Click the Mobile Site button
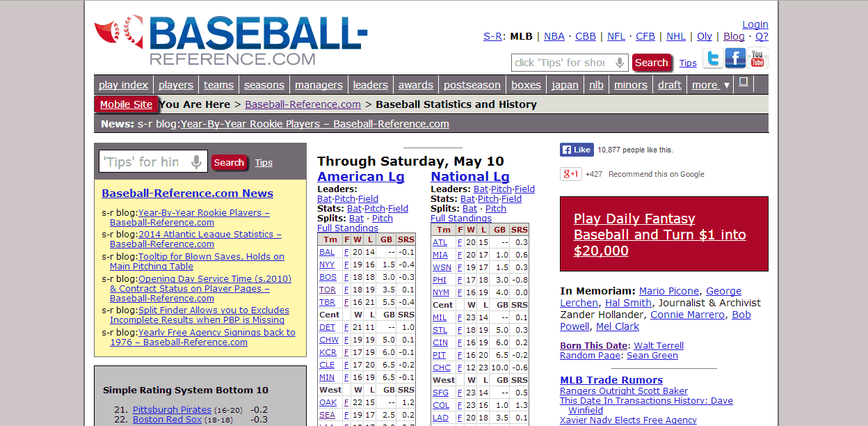This screenshot has width=868, height=426. point(126,104)
